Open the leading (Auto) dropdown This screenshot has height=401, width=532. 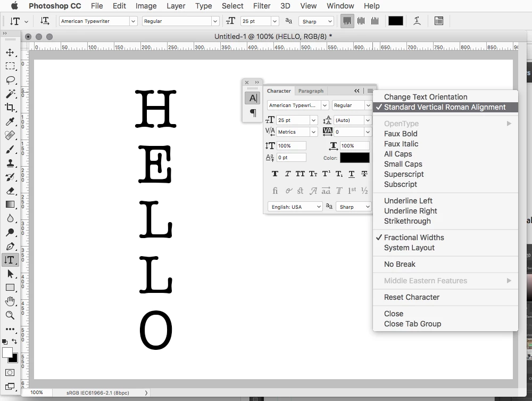coord(368,120)
